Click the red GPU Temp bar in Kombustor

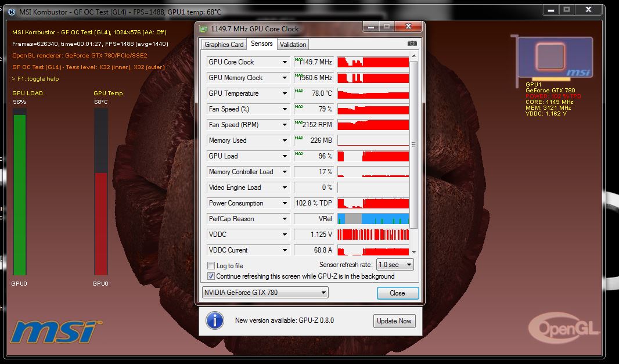pos(101,224)
